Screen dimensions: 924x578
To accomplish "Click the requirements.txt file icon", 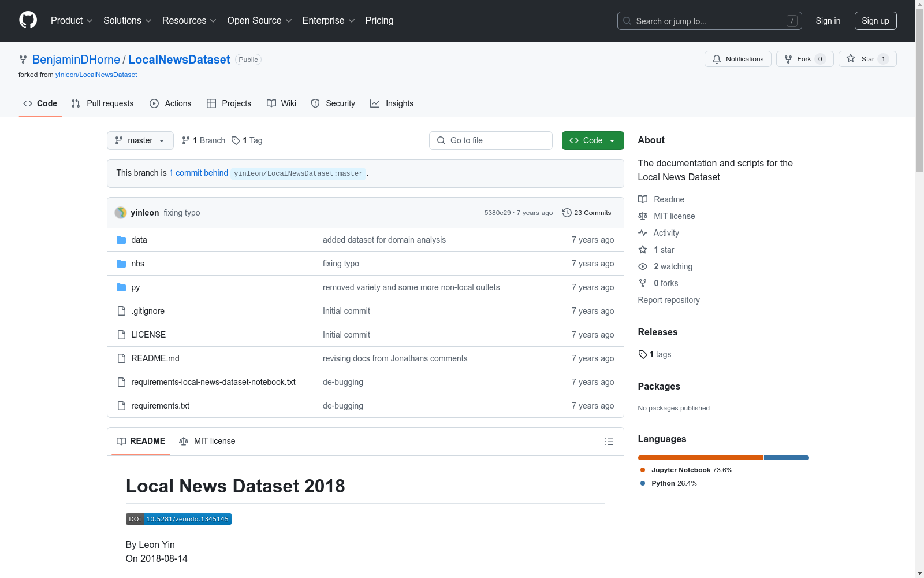I will 121,406.
